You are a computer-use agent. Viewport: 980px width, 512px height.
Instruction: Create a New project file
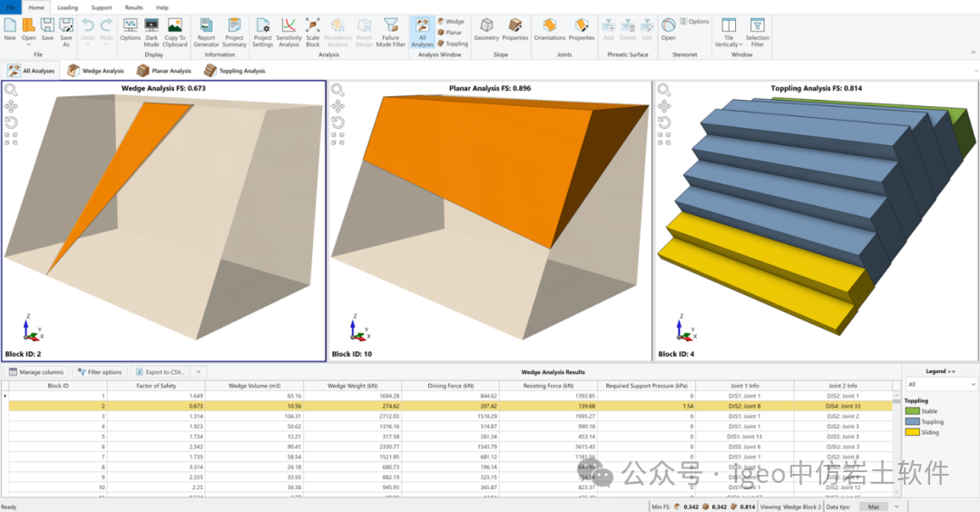10,31
